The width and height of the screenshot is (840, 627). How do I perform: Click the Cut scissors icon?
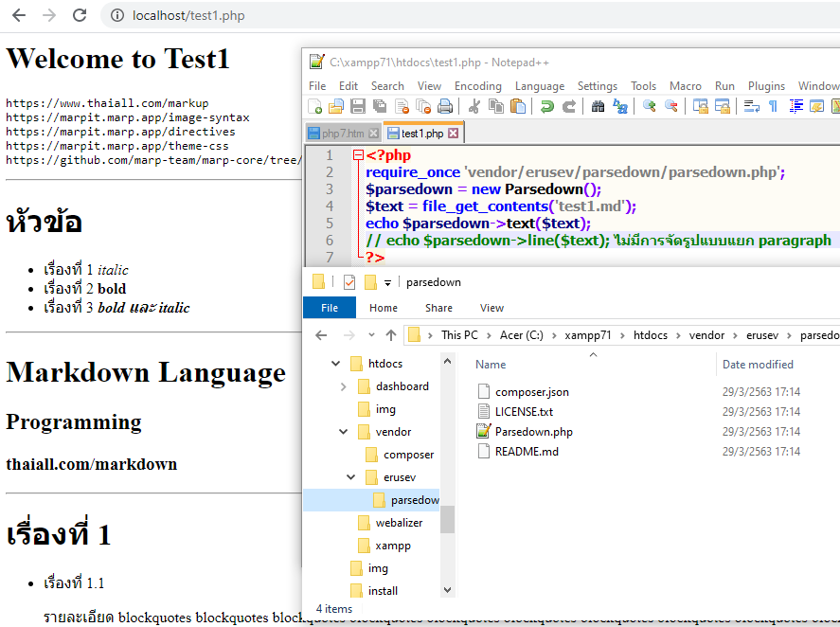tap(474, 106)
